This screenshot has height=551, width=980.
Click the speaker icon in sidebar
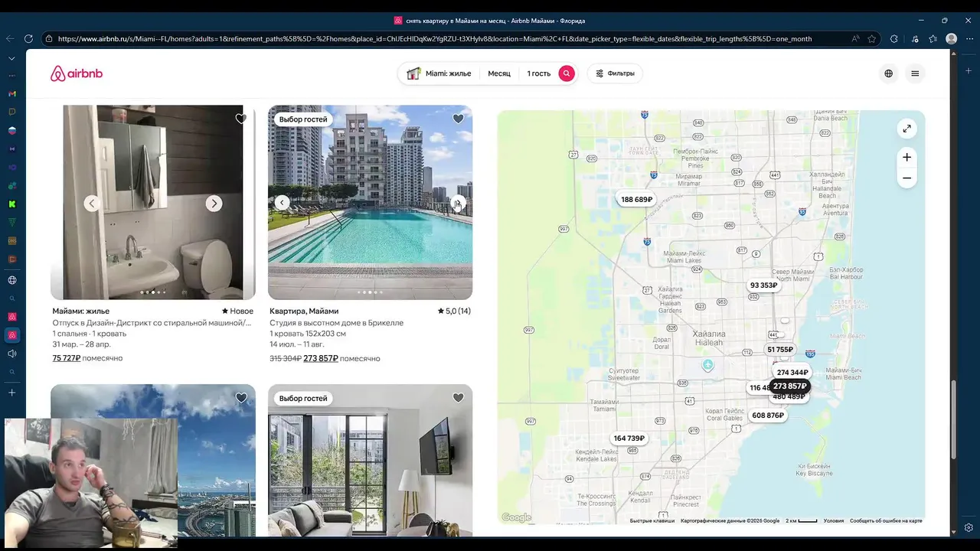[12, 354]
